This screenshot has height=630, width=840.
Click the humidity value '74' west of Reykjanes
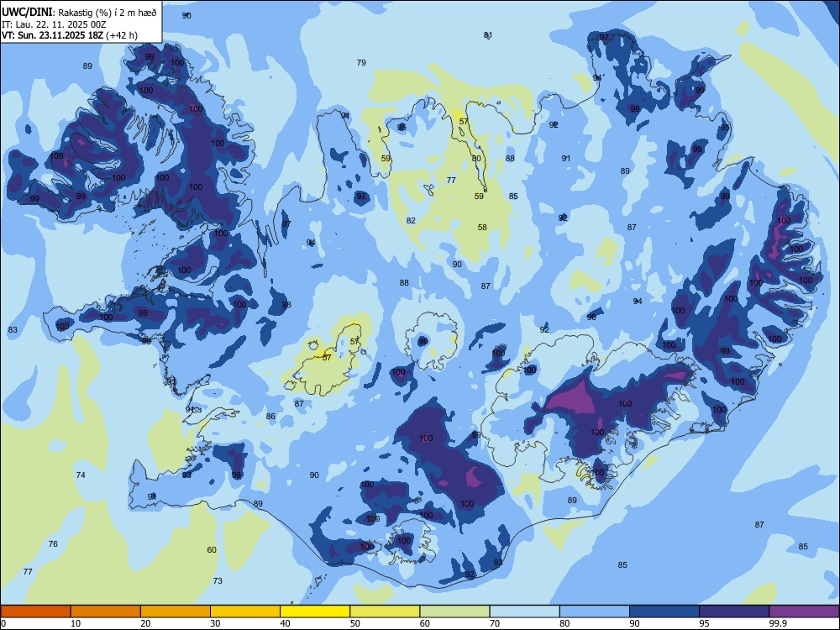pyautogui.click(x=81, y=475)
